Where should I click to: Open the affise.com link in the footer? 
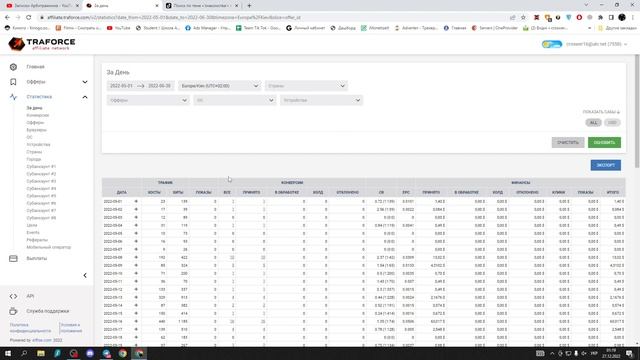pyautogui.click(x=42, y=340)
